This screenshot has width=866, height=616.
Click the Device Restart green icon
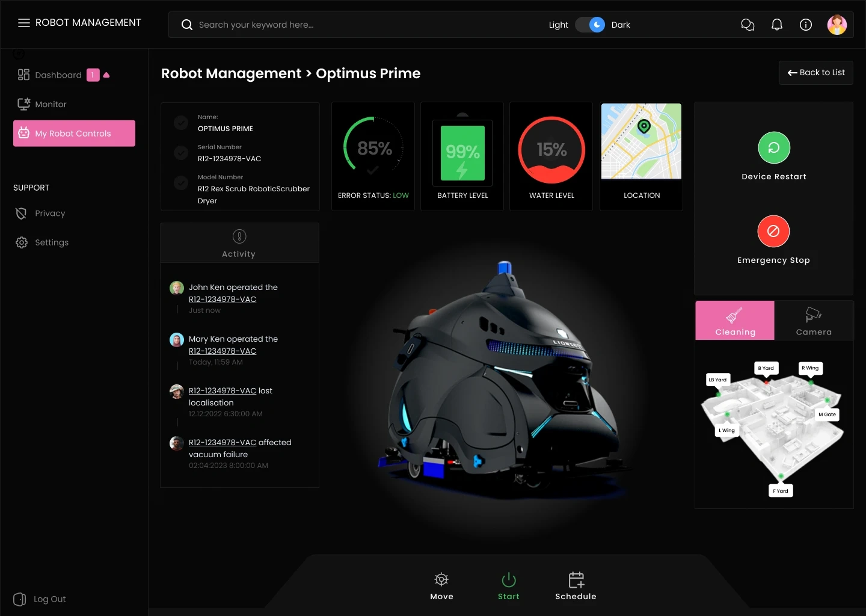(x=774, y=147)
